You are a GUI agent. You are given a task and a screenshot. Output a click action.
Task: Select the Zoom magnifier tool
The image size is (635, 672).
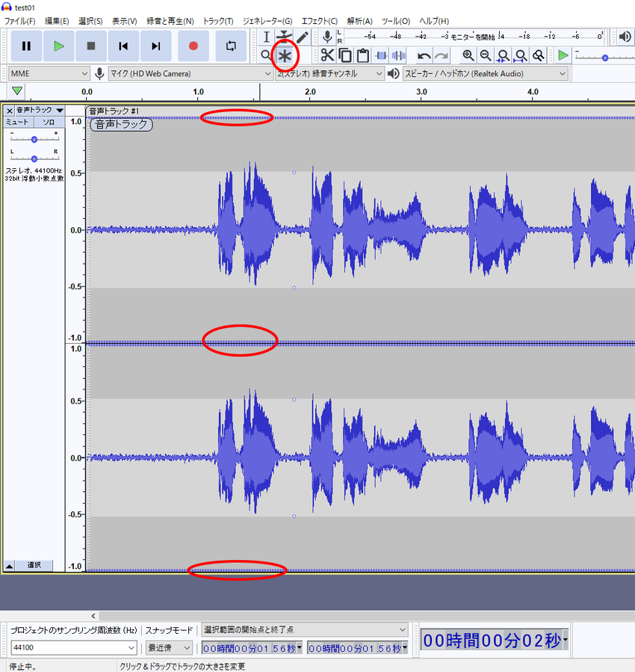pos(267,55)
